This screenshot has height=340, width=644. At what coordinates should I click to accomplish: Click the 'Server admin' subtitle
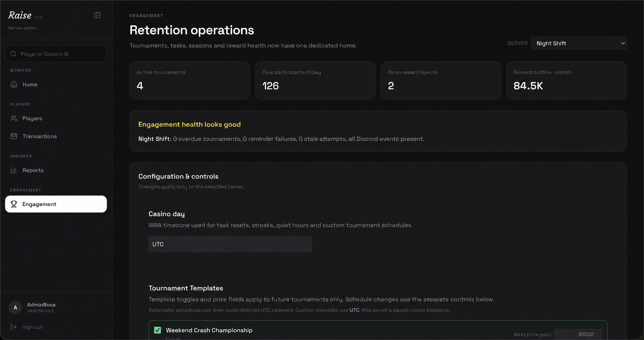(22, 28)
